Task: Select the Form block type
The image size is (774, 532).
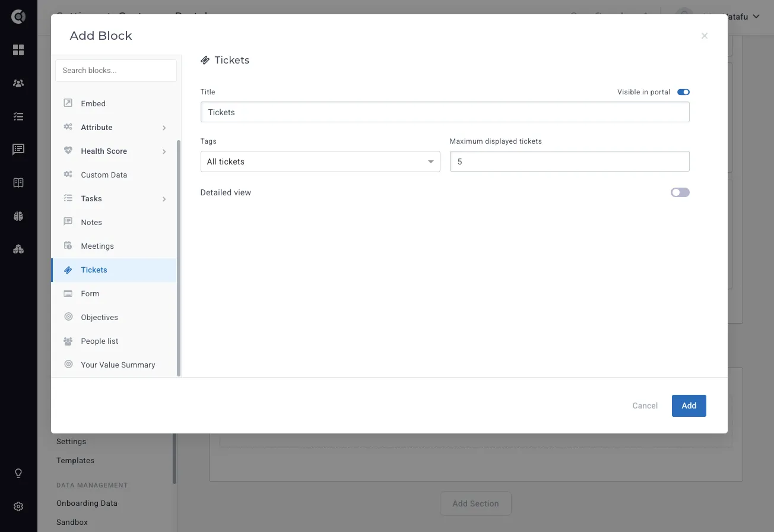Action: 114,293
